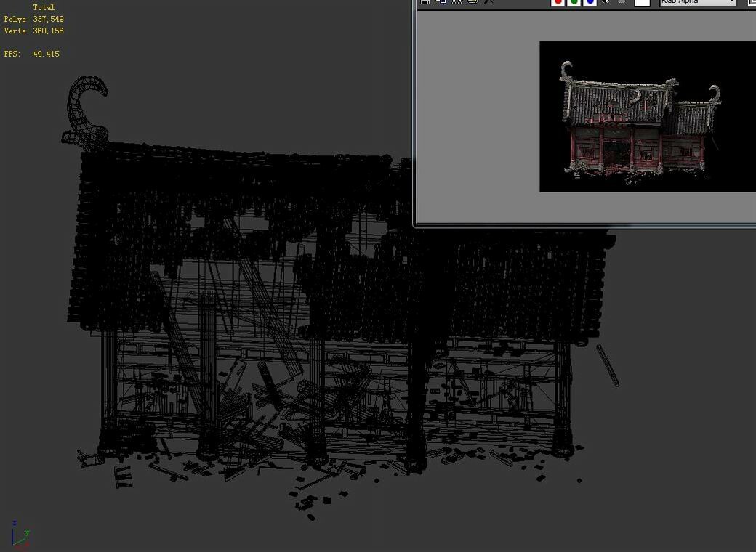This screenshot has height=552, width=756.
Task: Open the RGB Alpha channel dropdown
Action: (698, 2)
